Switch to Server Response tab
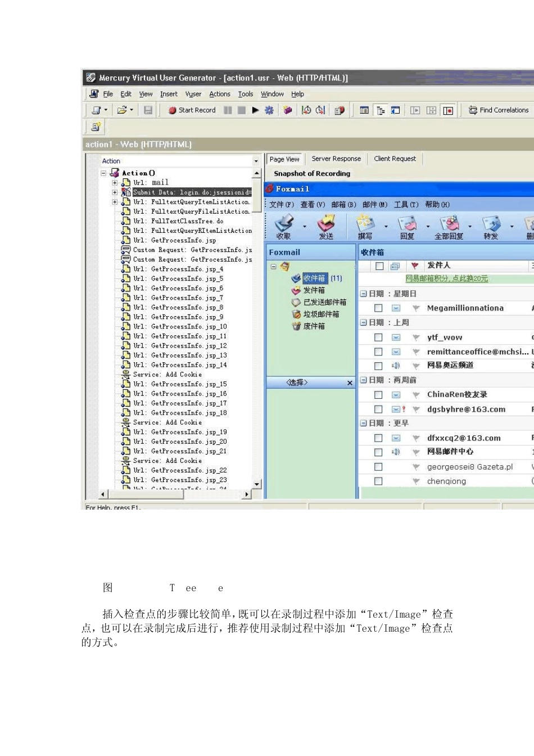The width and height of the screenshot is (534, 756). 336,159
